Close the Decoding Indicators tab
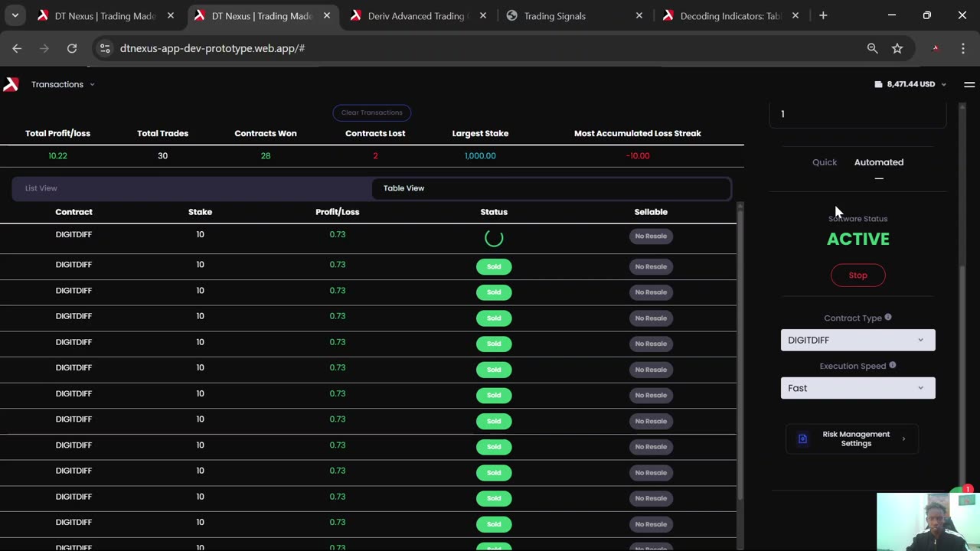 pos(795,15)
